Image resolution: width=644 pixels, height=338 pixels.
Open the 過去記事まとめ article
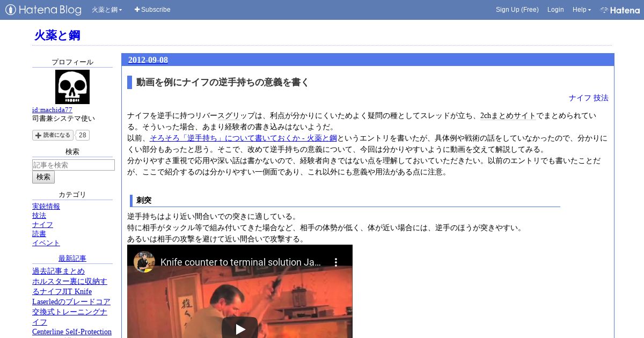click(58, 271)
